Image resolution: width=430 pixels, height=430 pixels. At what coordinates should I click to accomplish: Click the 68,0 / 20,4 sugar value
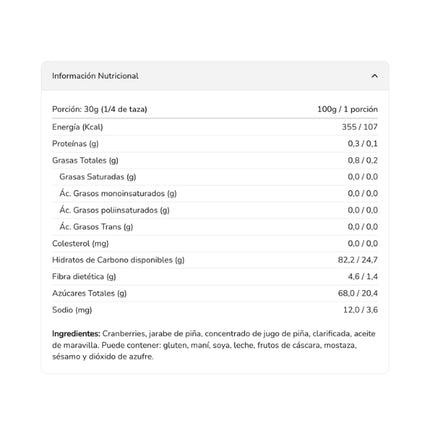click(358, 293)
